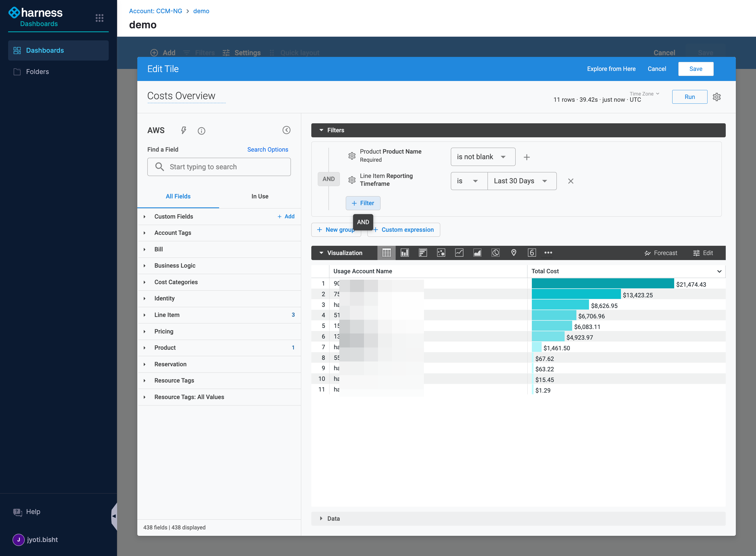
Task: Open the Last 30 Days timeframe dropdown
Action: click(522, 181)
